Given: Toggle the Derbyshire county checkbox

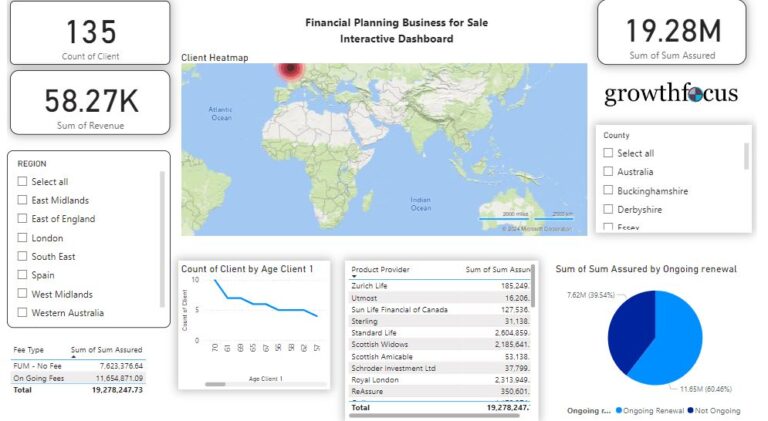Looking at the screenshot, I should 608,209.
